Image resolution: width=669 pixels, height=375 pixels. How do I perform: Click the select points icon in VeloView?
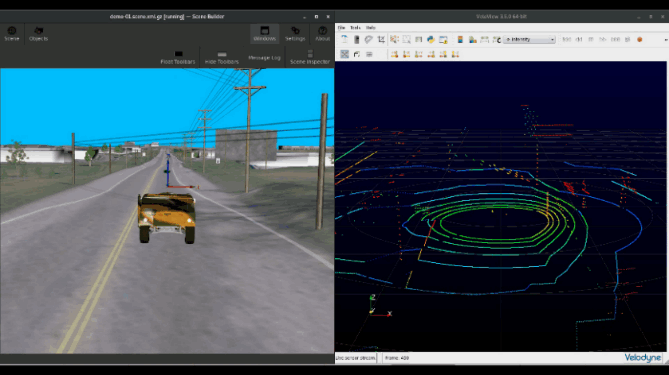pos(394,40)
